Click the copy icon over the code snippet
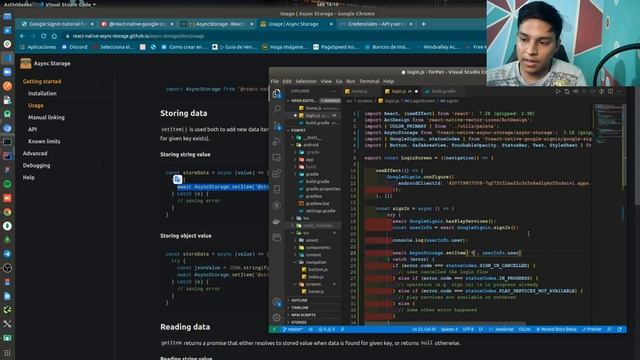 pos(177,179)
